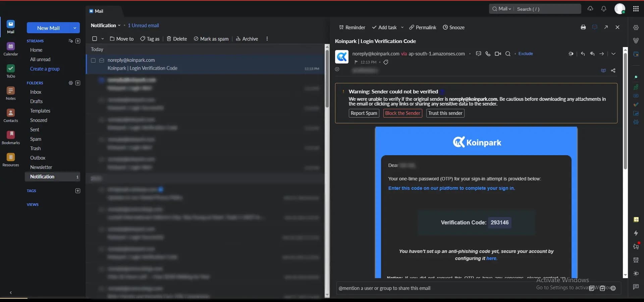Open the Bookmarks app
The width and height of the screenshot is (644, 302).
(x=11, y=137)
